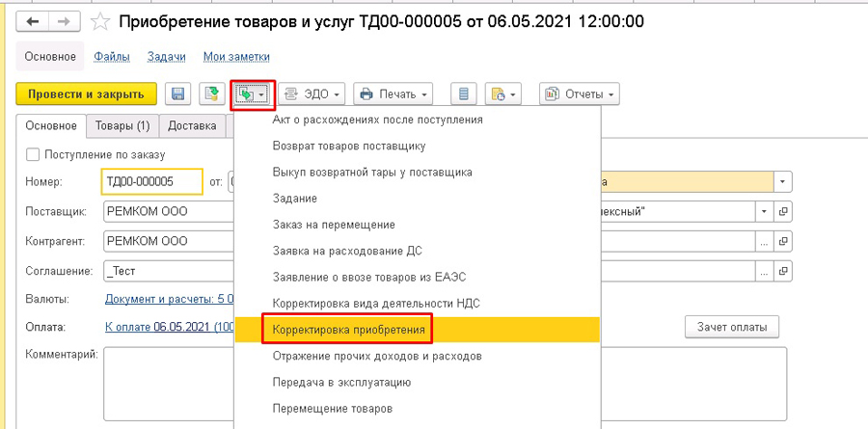Click open icon in the Поставщик row right field

(783, 211)
